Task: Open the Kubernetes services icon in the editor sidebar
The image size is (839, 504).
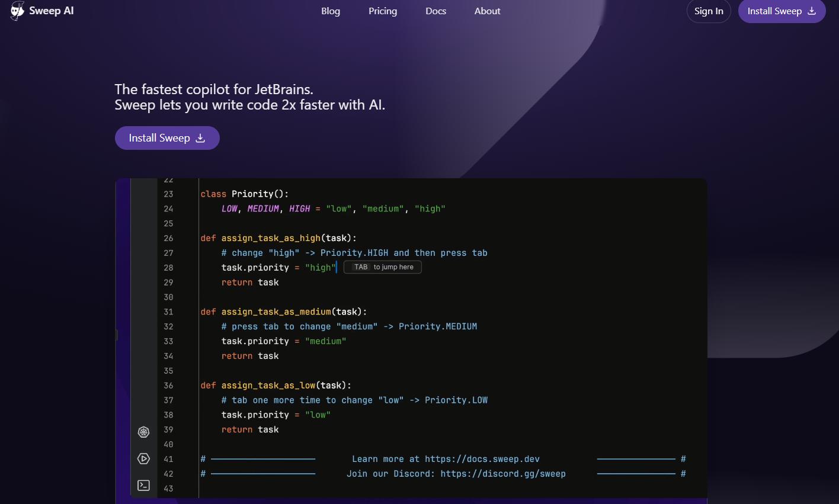Action: pos(143,432)
